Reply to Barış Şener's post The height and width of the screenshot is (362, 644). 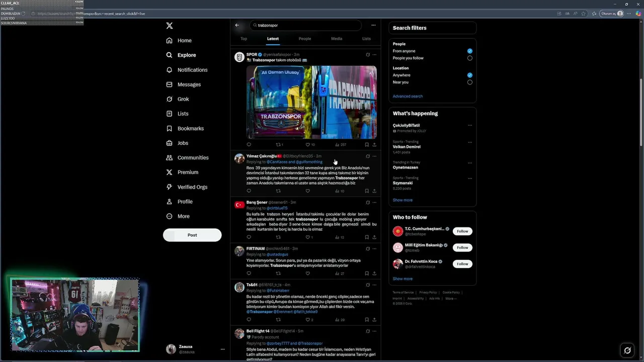pos(249,237)
